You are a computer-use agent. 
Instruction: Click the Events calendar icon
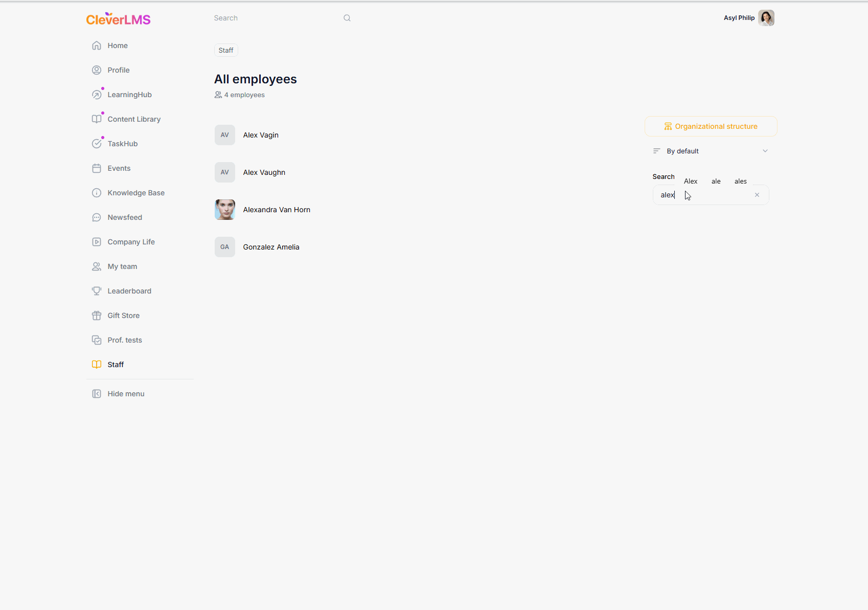[x=97, y=168]
